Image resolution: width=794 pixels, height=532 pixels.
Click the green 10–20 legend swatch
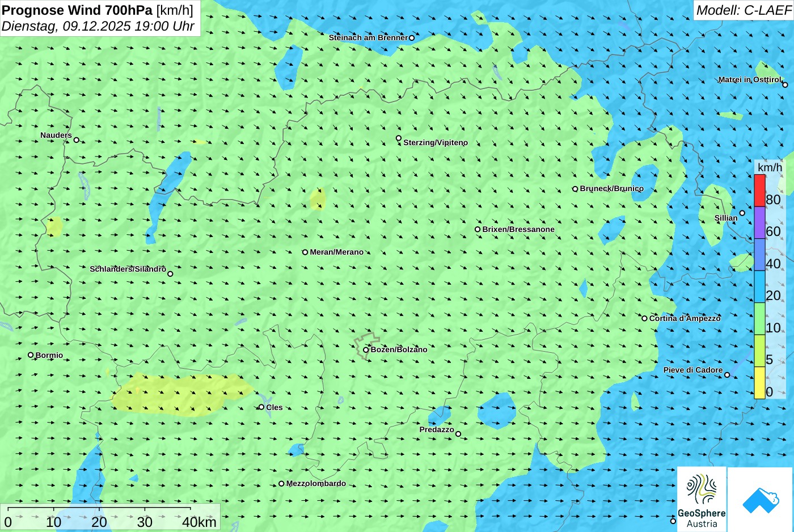pyautogui.click(x=759, y=319)
